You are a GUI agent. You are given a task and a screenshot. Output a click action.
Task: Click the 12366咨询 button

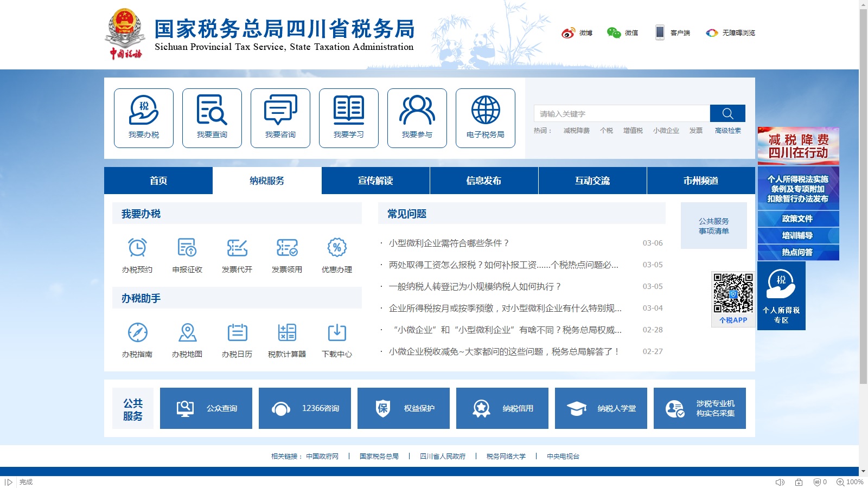[305, 408]
